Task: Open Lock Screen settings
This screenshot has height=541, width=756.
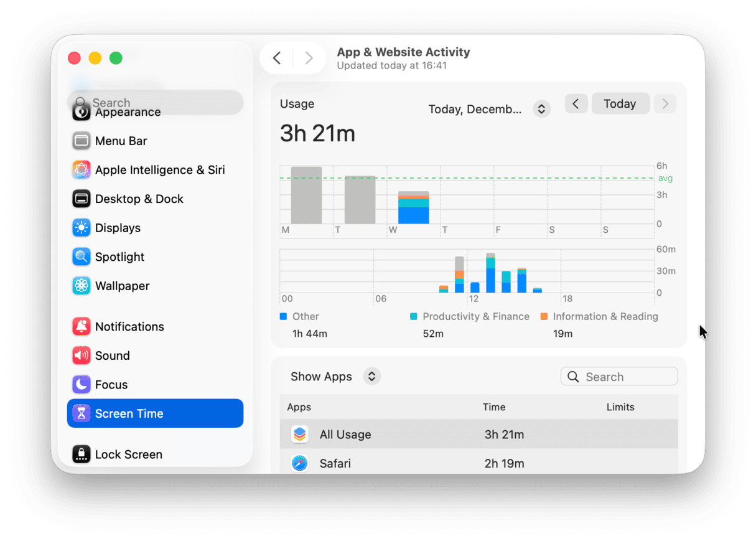Action: pos(128,454)
